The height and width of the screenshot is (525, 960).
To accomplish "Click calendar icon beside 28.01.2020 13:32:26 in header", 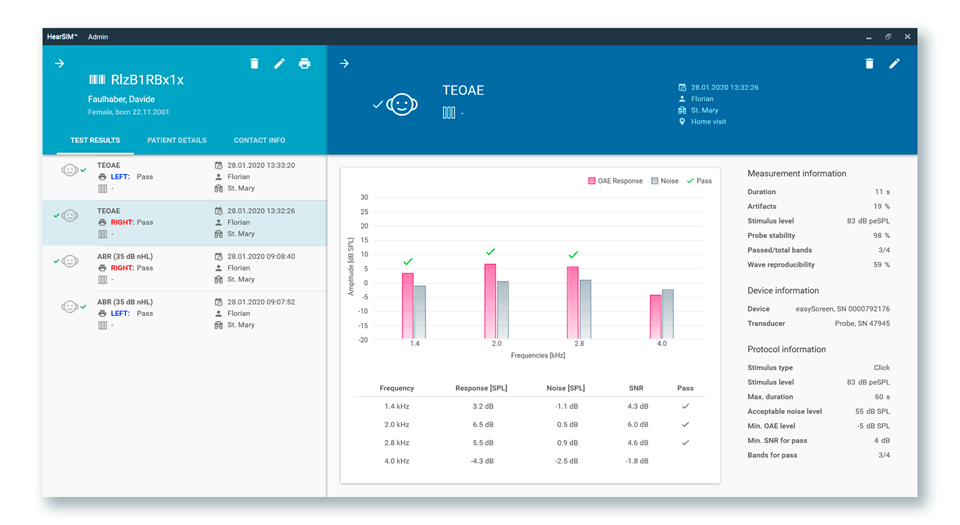I will [682, 88].
